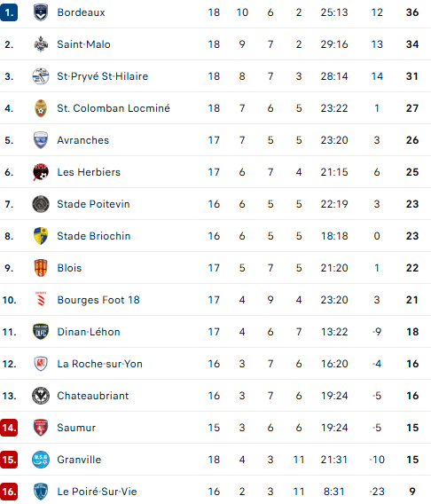
Task: Click the La Roche-sur-Yon team name
Action: (99, 364)
